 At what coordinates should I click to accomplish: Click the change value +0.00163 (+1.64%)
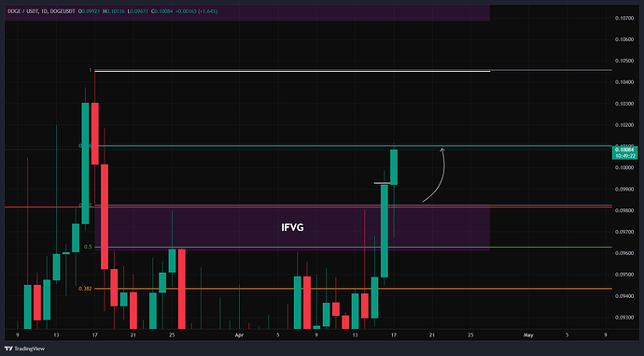pos(197,11)
